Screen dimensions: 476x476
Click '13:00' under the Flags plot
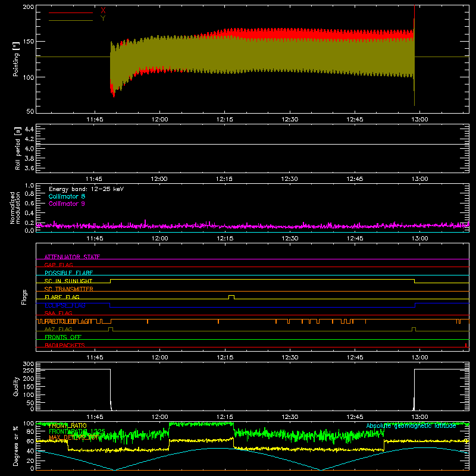click(x=419, y=358)
